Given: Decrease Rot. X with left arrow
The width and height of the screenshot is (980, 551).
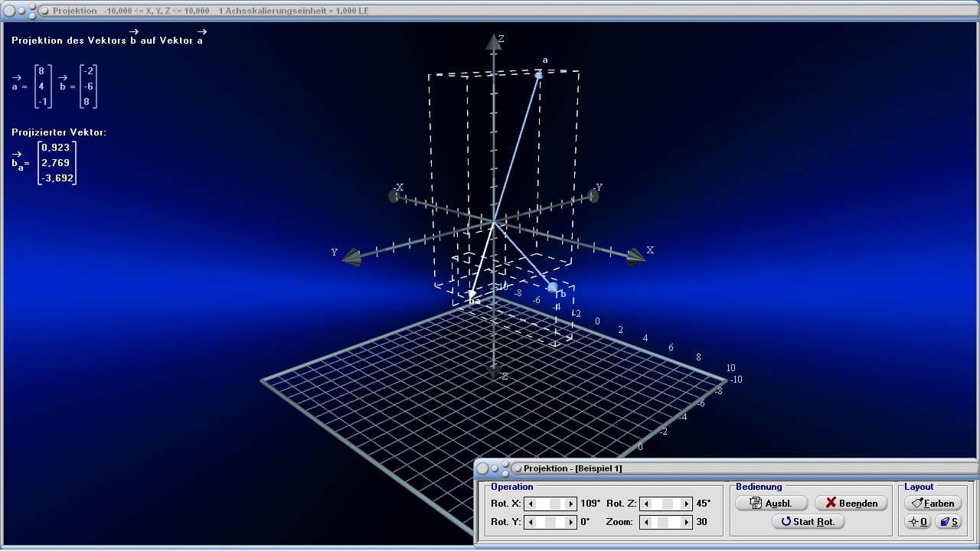Looking at the screenshot, I should click(530, 504).
